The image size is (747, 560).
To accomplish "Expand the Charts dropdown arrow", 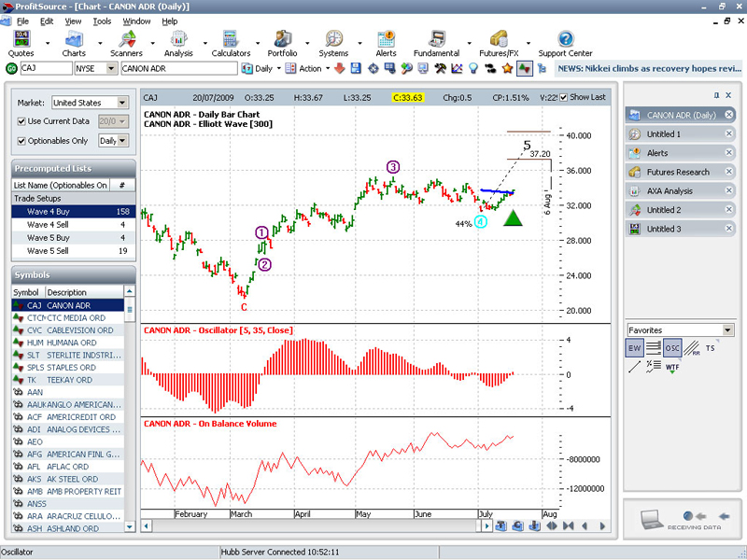I will (100, 43).
